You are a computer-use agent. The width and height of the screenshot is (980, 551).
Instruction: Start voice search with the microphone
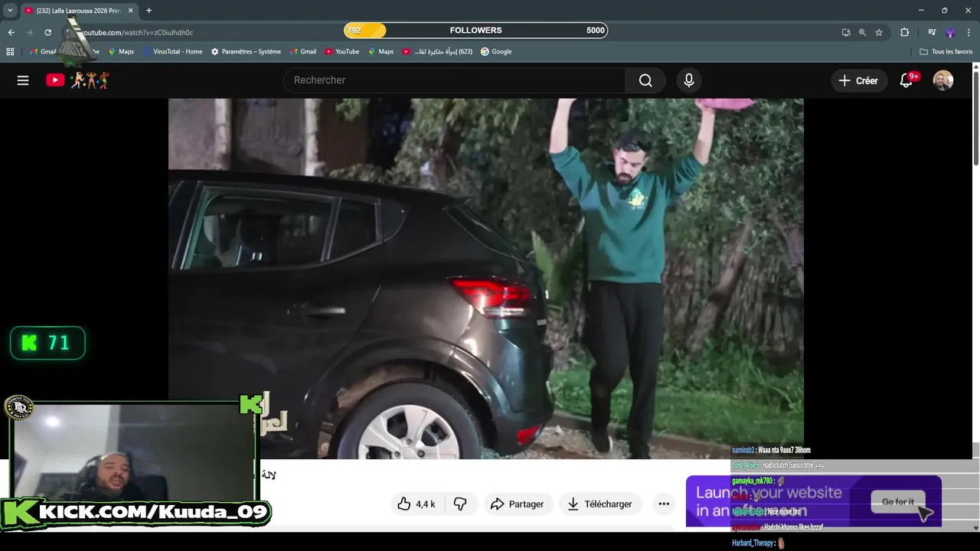pos(689,80)
